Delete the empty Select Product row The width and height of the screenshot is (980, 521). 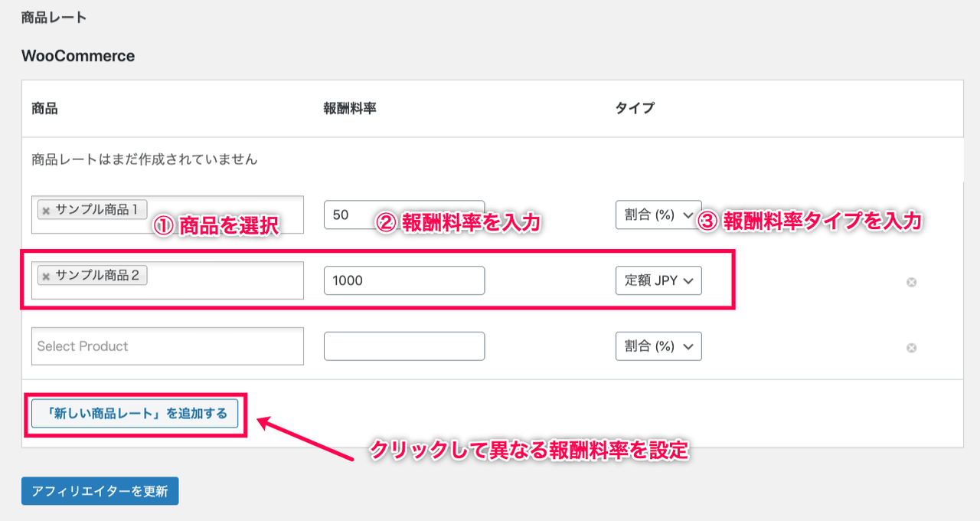(911, 348)
